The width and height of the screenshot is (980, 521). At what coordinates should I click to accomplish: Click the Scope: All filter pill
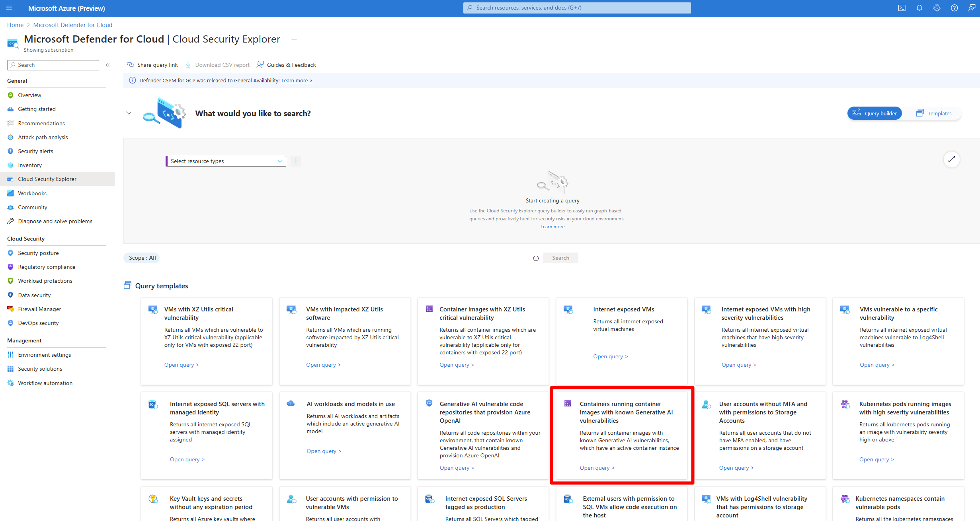tap(142, 258)
